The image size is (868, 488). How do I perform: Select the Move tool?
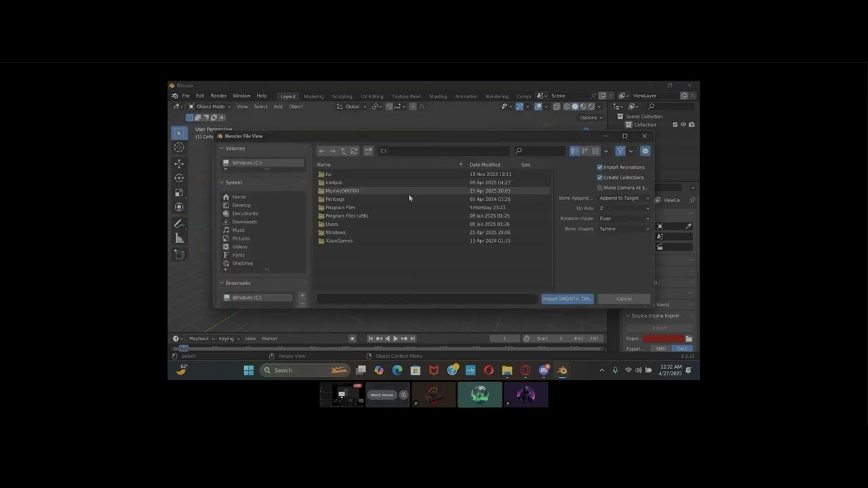click(x=179, y=163)
